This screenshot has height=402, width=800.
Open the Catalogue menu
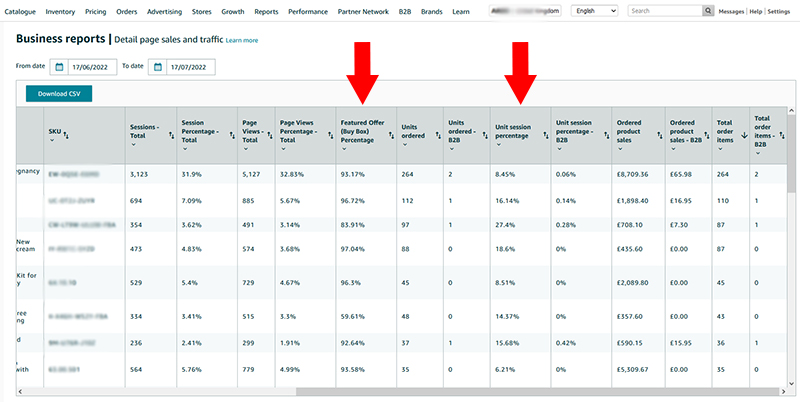coord(20,11)
